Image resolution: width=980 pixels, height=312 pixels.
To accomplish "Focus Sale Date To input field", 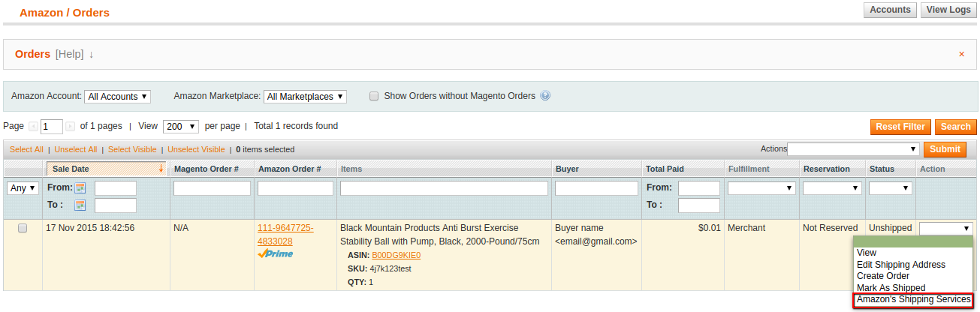I will (x=116, y=205).
